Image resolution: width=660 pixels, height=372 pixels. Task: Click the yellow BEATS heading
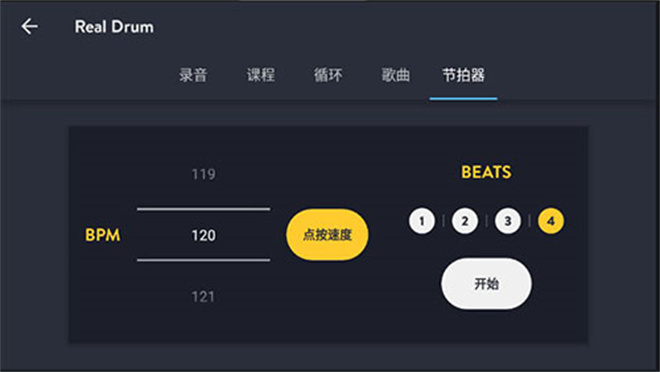[x=487, y=172]
